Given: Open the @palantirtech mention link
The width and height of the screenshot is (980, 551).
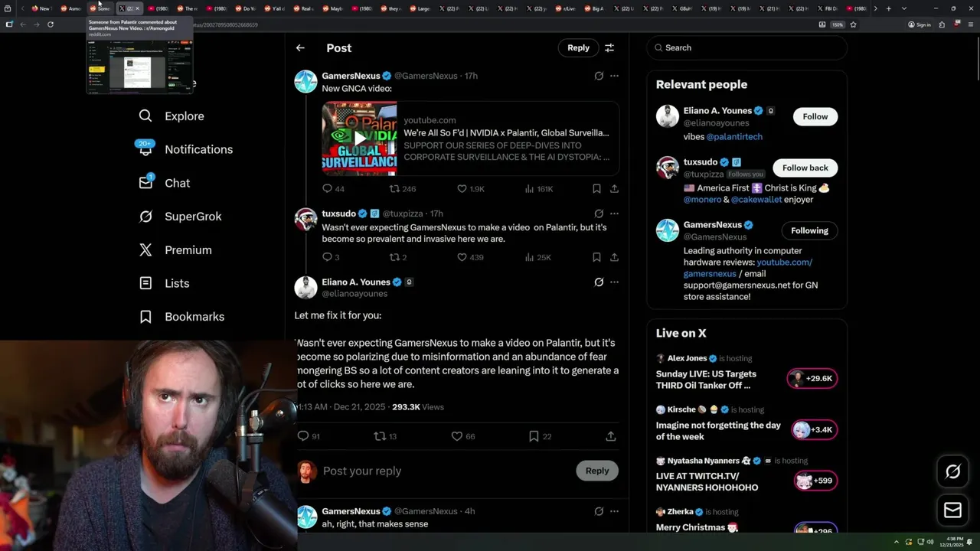Looking at the screenshot, I should pyautogui.click(x=734, y=137).
